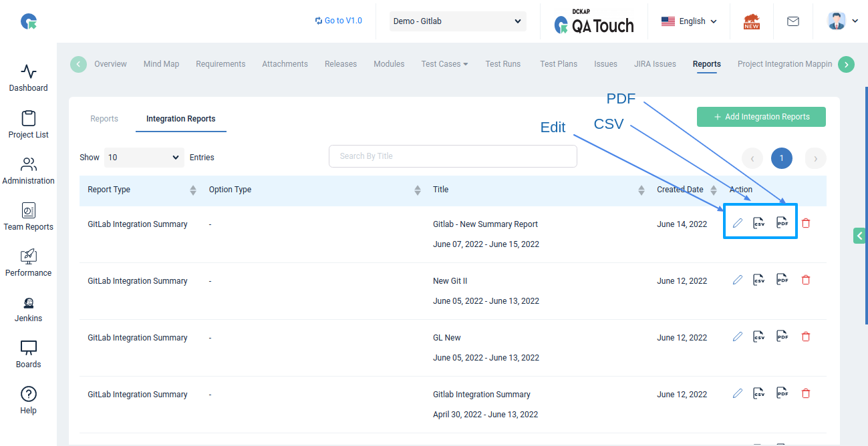868x446 pixels.
Task: Switch to the Reports sub-tab
Action: click(x=104, y=119)
